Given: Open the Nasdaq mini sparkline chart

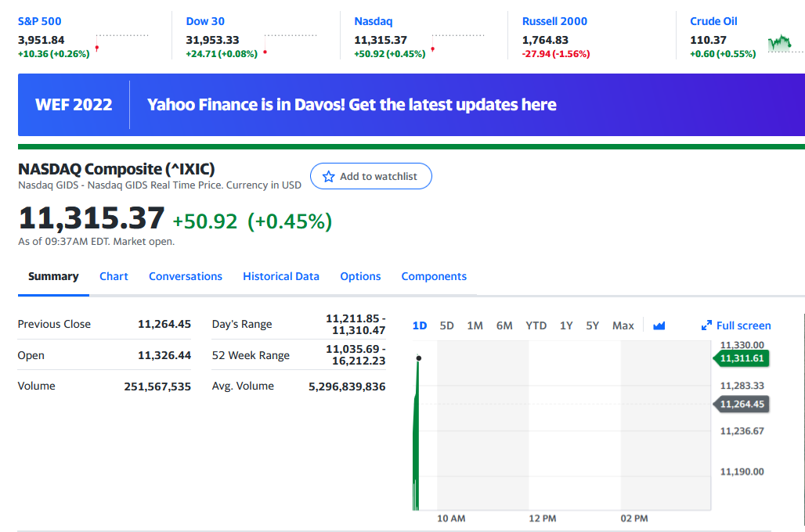Looking at the screenshot, I should pyautogui.click(x=458, y=43).
